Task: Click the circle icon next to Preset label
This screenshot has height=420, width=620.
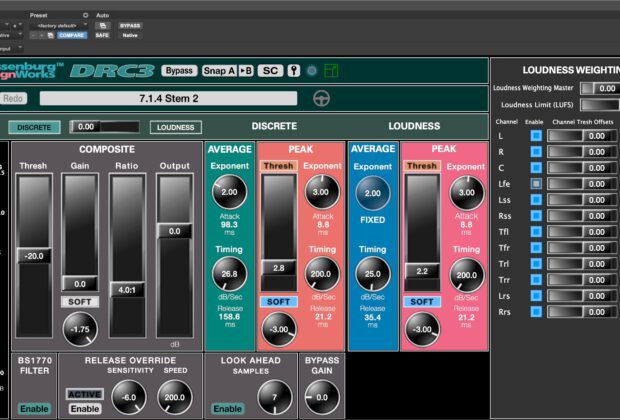Action: (85, 15)
